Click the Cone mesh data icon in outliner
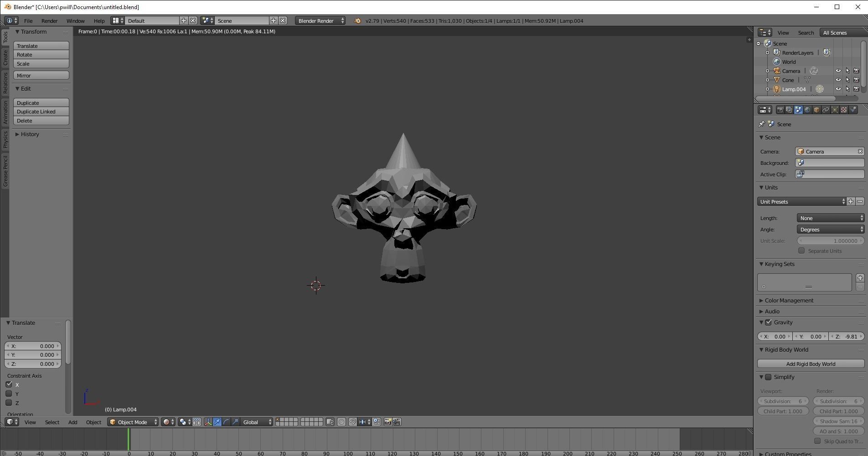The width and height of the screenshot is (868, 456). (x=807, y=80)
